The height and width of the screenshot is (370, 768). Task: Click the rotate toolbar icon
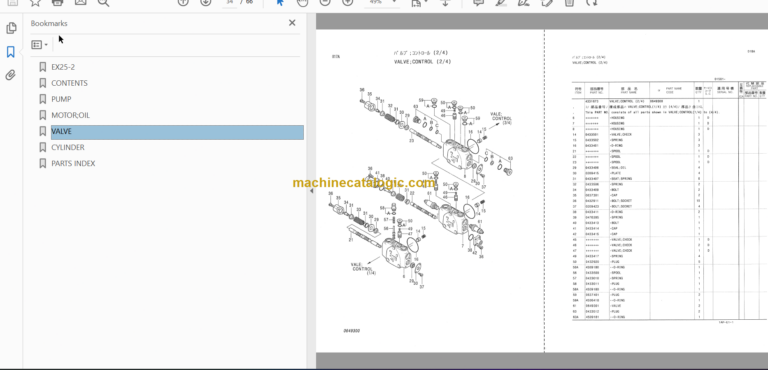[x=592, y=2]
